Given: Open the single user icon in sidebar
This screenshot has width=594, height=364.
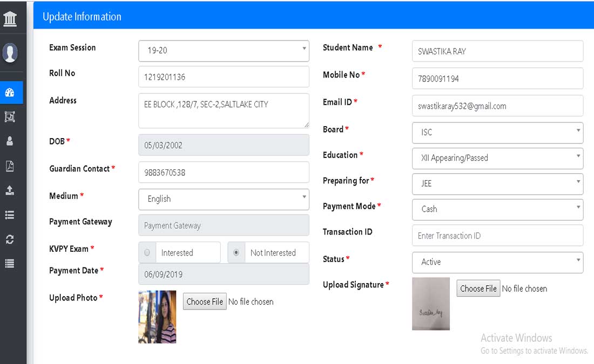Looking at the screenshot, I should coord(10,141).
